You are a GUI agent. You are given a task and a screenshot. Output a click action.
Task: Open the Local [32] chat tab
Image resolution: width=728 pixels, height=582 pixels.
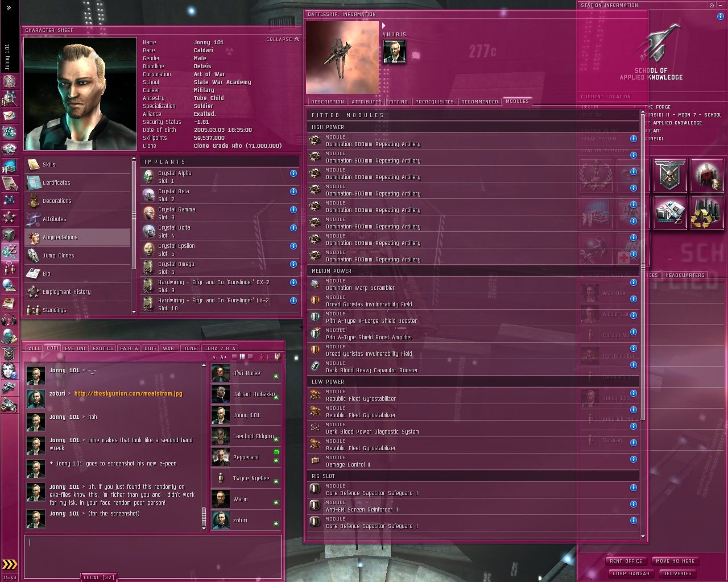coord(99,577)
